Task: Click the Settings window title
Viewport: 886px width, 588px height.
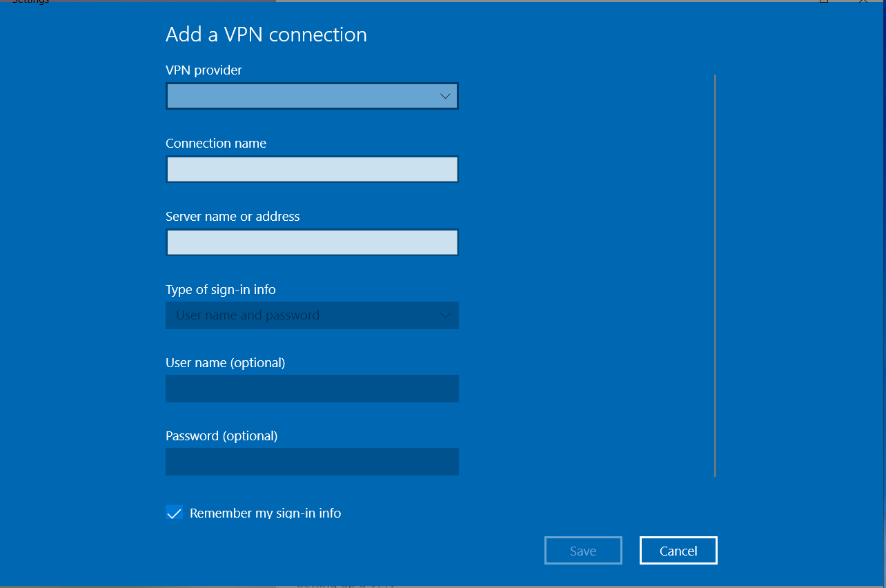Action: pos(31,2)
